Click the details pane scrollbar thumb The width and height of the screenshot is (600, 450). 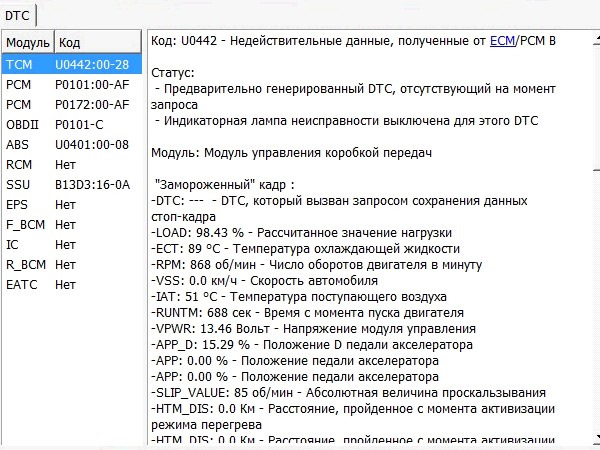[597, 106]
